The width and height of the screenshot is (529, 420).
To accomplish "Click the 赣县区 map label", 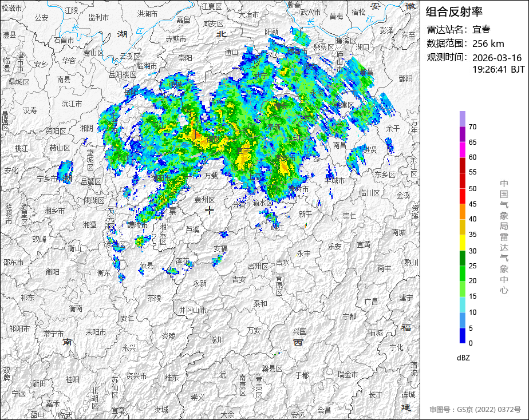I will pyautogui.click(x=273, y=369).
